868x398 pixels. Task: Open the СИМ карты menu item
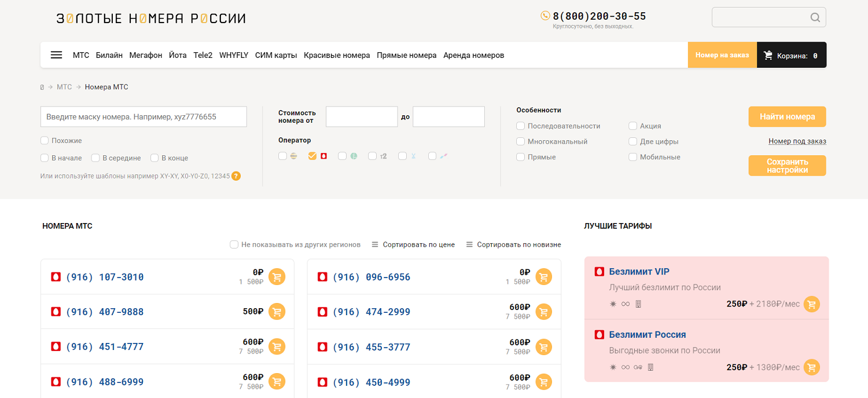(276, 55)
